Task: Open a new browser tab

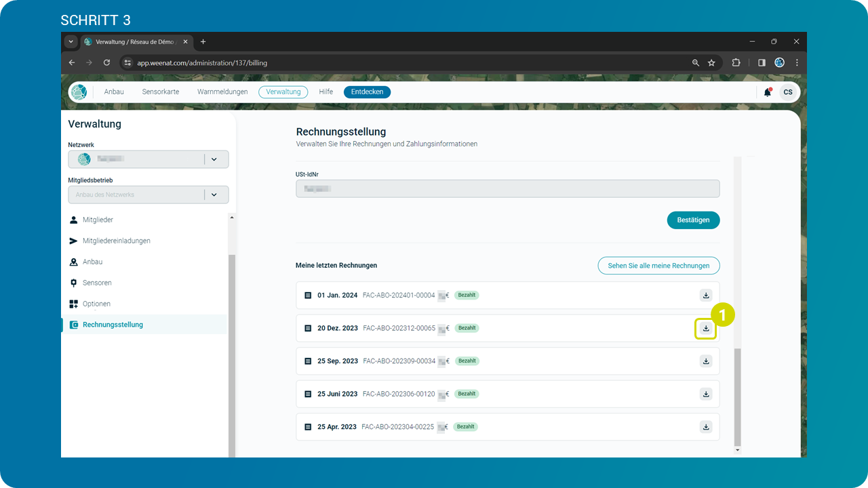Action: (203, 41)
